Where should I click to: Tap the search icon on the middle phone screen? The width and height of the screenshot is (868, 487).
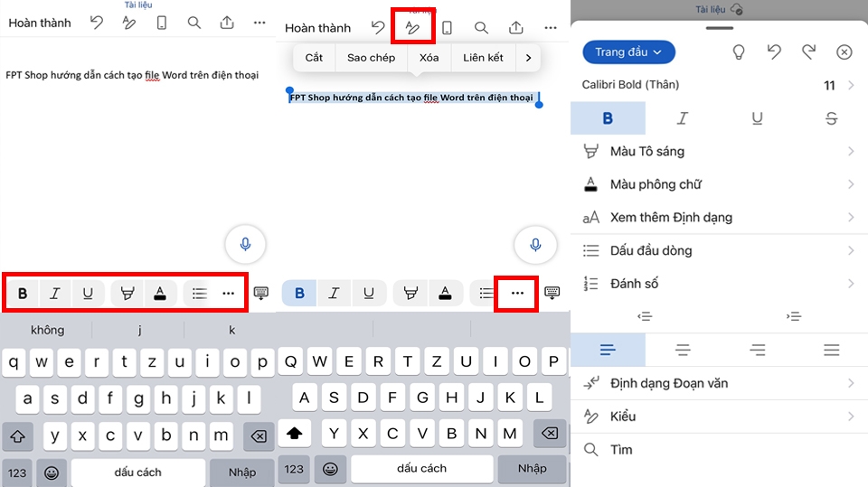pos(481,28)
